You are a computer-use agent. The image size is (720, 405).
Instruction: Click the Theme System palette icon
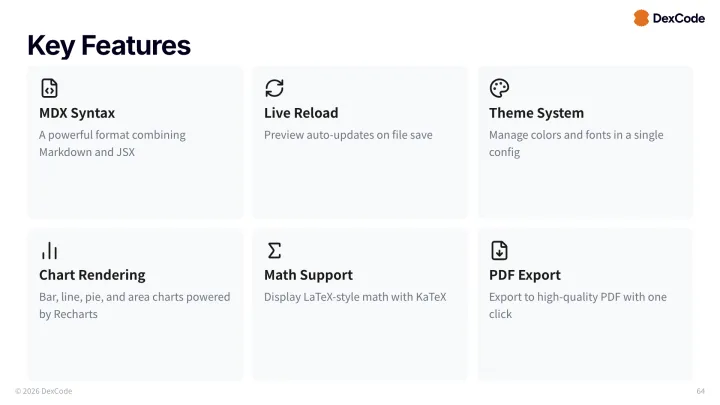click(499, 88)
